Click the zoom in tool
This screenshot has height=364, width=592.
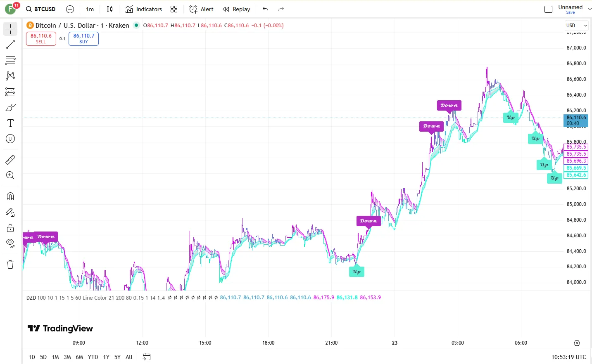[x=10, y=175]
